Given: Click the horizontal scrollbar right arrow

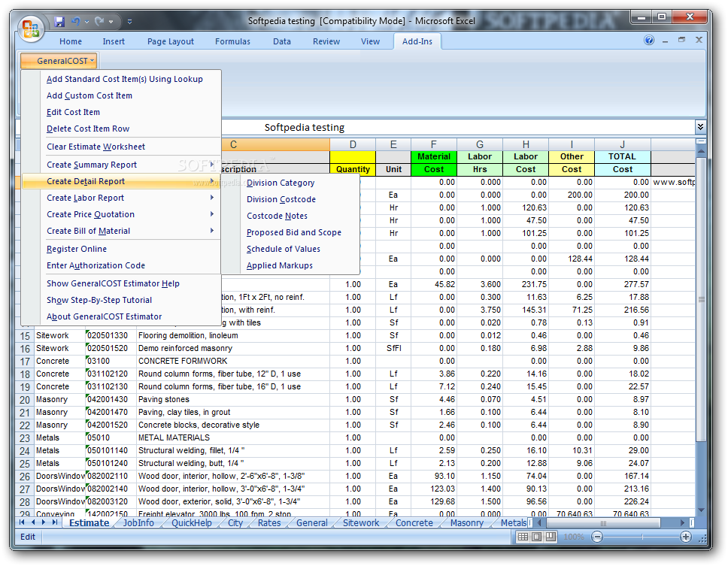Looking at the screenshot, I should pyautogui.click(x=683, y=523).
